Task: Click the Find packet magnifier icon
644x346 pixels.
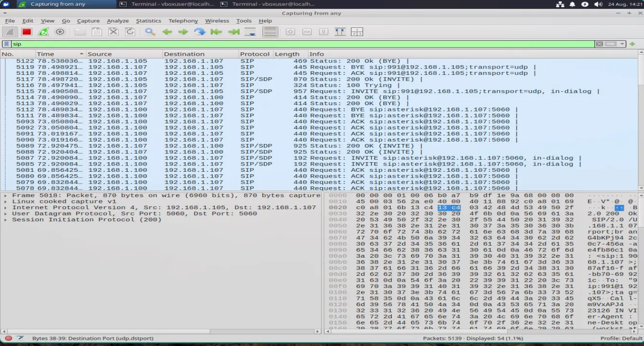Action: (150, 32)
